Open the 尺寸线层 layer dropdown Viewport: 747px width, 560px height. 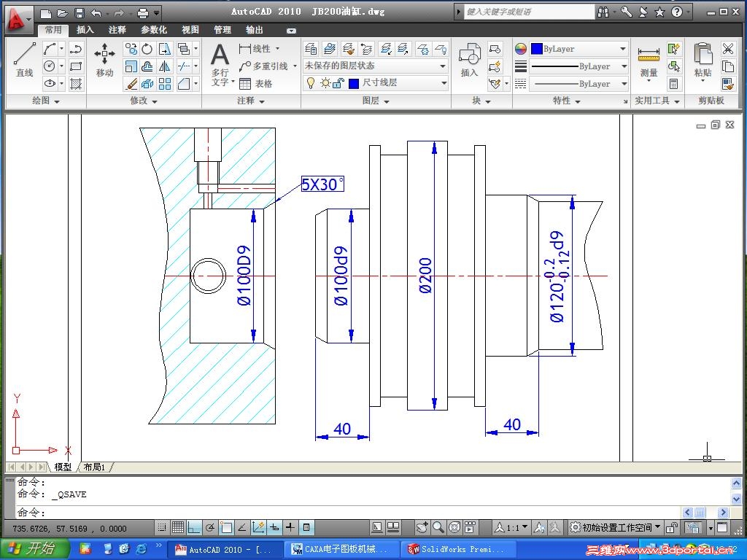[444, 83]
